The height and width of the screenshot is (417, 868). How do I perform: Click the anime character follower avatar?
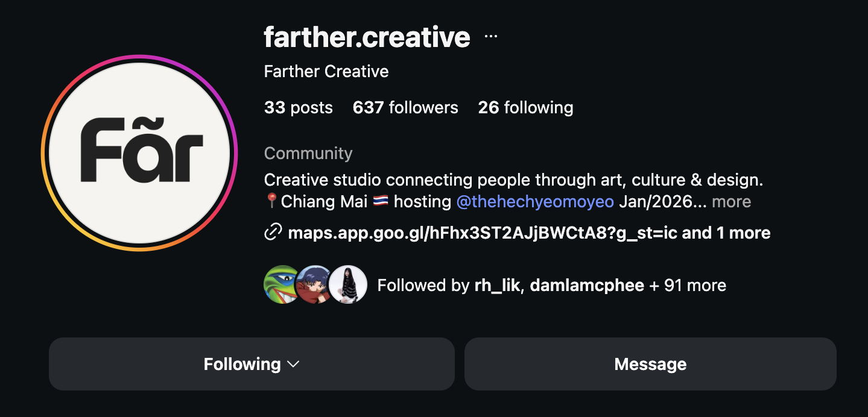click(315, 284)
